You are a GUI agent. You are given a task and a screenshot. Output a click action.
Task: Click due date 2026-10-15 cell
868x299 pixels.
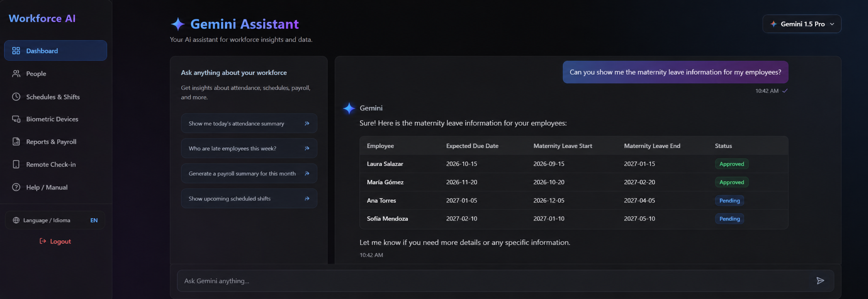(x=461, y=164)
